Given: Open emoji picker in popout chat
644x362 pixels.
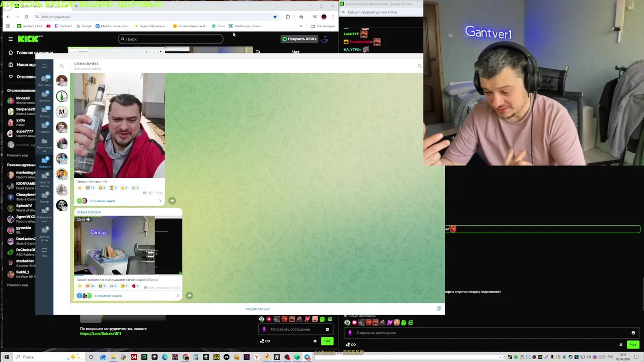Looking at the screenshot, I should (x=633, y=333).
